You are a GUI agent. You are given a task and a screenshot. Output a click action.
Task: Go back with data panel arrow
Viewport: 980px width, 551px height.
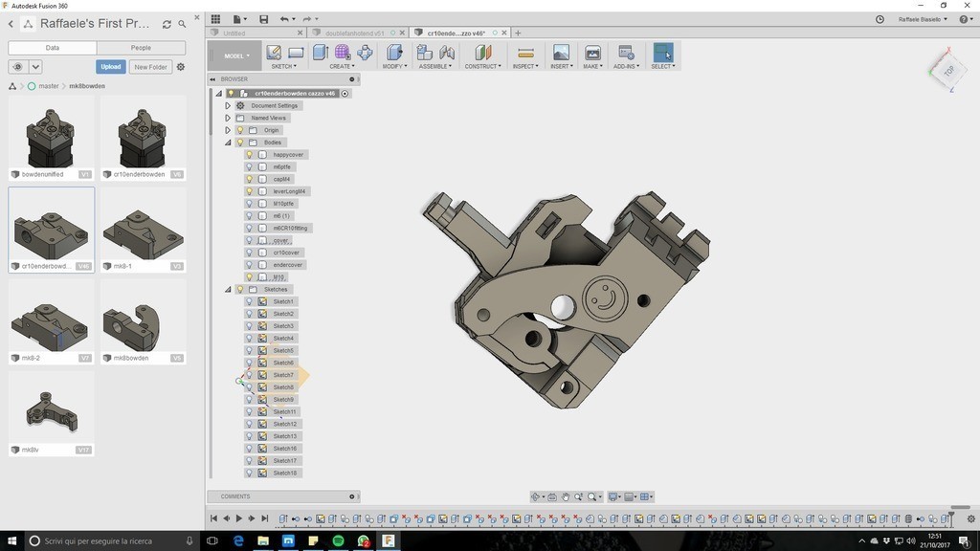pos(11,24)
